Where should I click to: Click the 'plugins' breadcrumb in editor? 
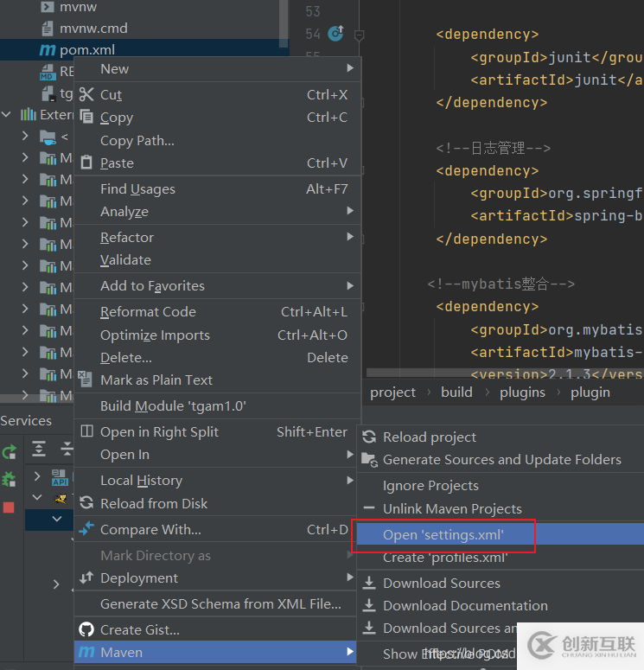pos(522,392)
